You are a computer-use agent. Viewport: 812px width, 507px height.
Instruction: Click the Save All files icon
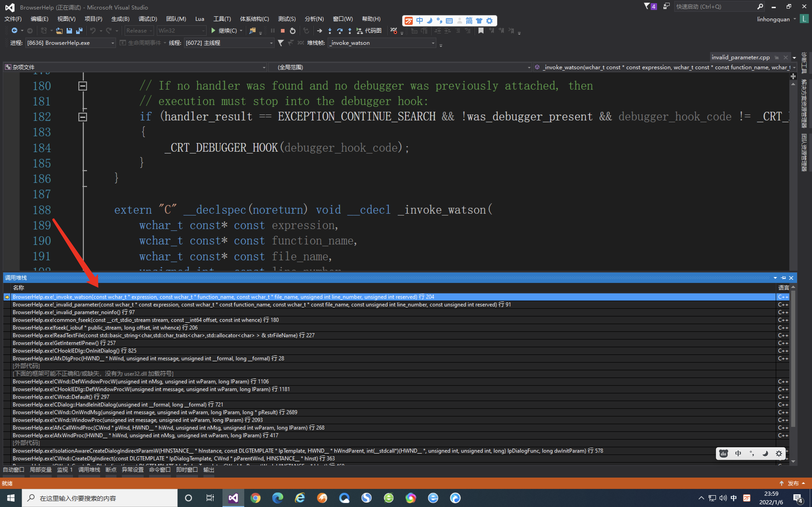click(79, 31)
